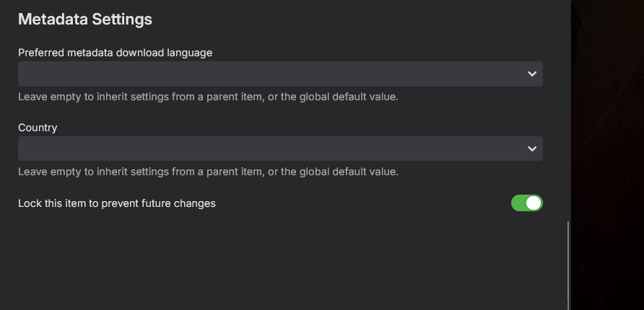
Task: Click the vertical scrollbar thumb of the dialog
Action: tap(569, 265)
